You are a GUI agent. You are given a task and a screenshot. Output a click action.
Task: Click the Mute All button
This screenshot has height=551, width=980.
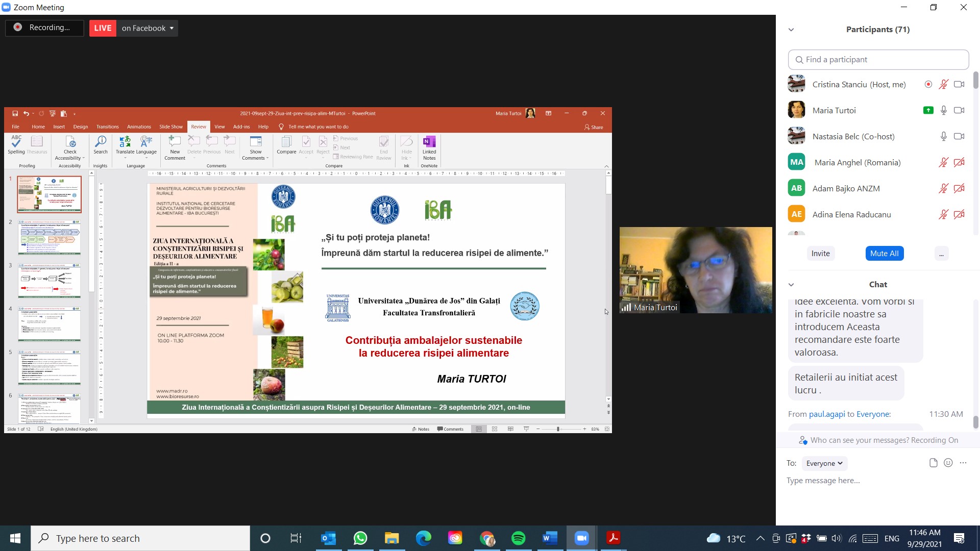tap(884, 254)
